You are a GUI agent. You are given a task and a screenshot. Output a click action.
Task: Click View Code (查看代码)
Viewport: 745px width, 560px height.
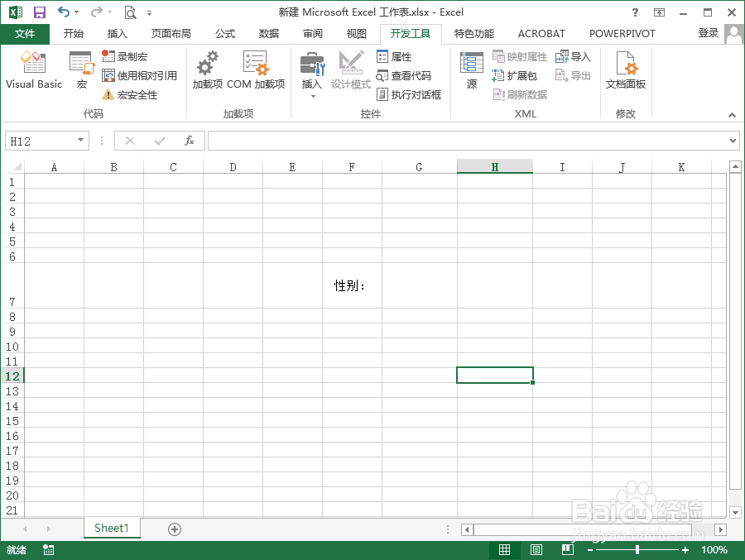click(404, 75)
